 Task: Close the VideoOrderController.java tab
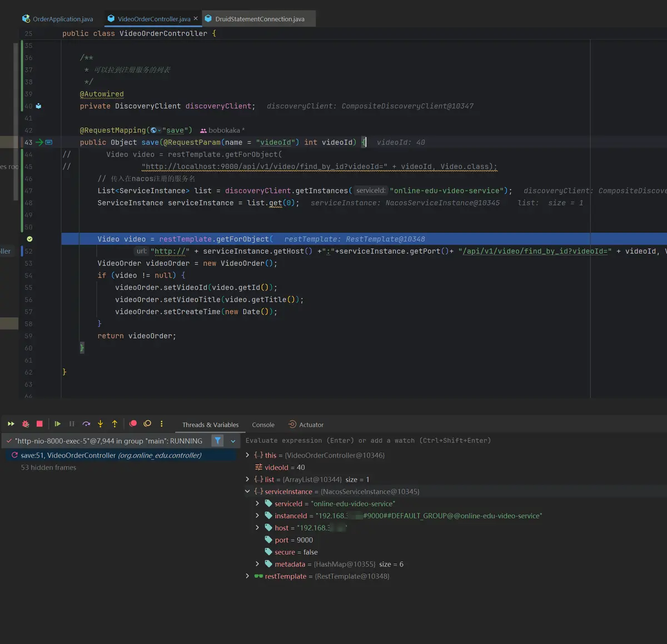(x=196, y=18)
